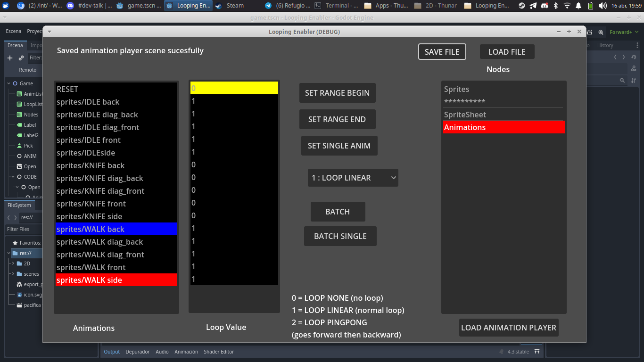The height and width of the screenshot is (362, 644).
Task: Open the Wi-Fi network tray icon
Action: coord(567,6)
